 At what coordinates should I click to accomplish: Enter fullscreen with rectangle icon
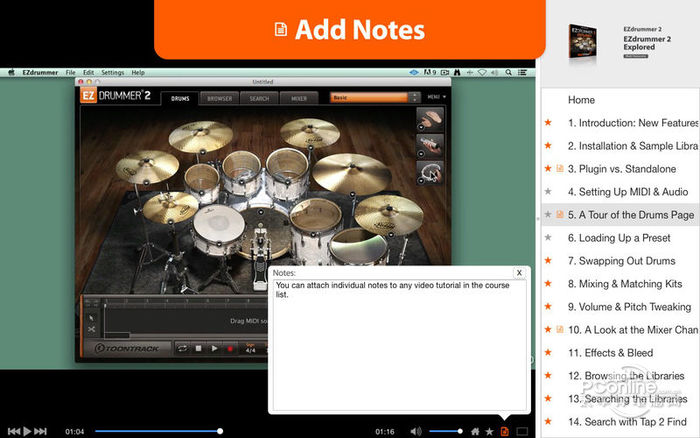click(x=522, y=431)
